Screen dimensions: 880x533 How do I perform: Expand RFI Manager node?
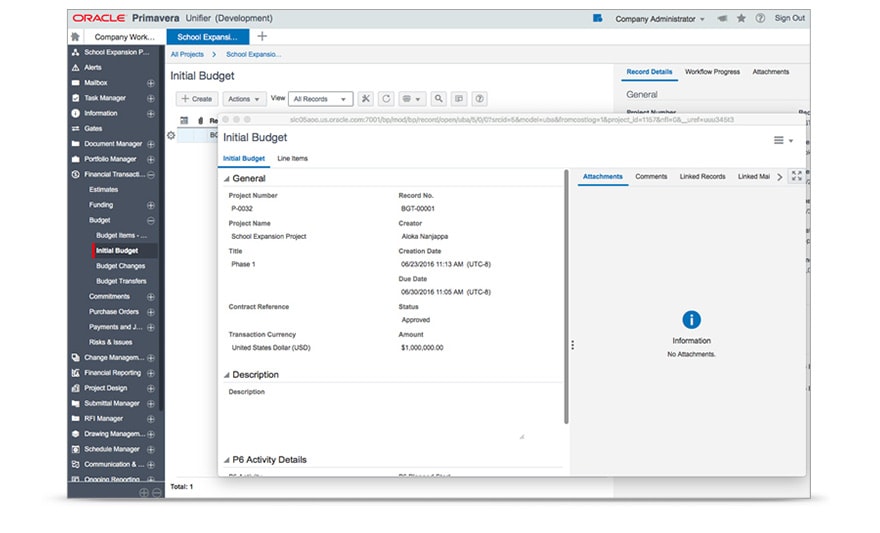(x=150, y=419)
